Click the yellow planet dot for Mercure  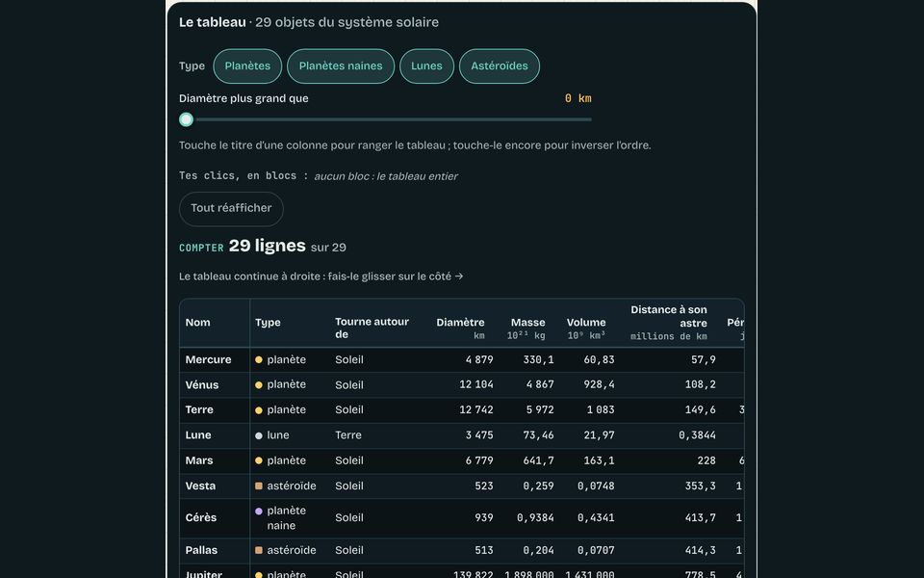pos(259,359)
